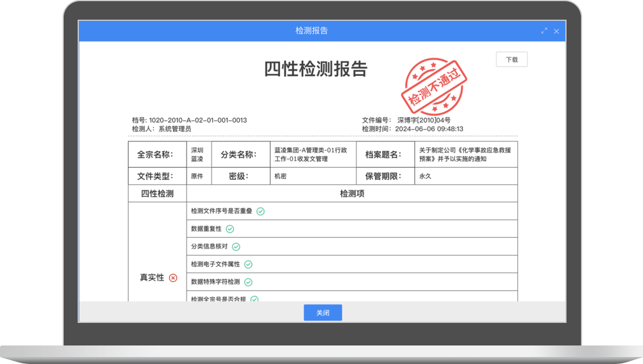This screenshot has width=643, height=364.
Task: Close the dialog using the title bar X
Action: 556,31
